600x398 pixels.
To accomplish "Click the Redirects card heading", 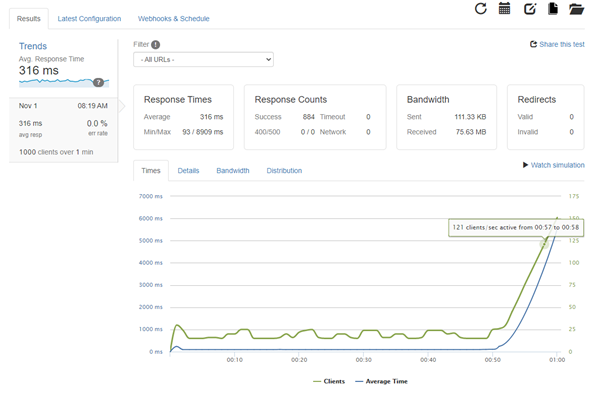I will tap(536, 100).
